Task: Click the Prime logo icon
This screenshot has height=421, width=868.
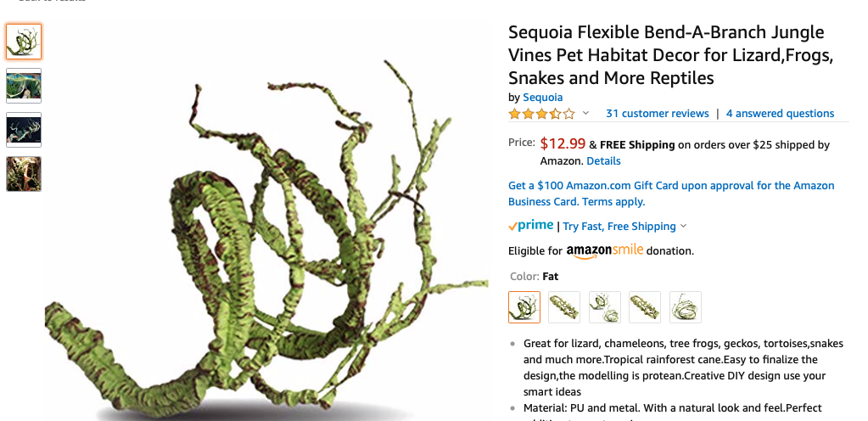Action: [x=530, y=226]
